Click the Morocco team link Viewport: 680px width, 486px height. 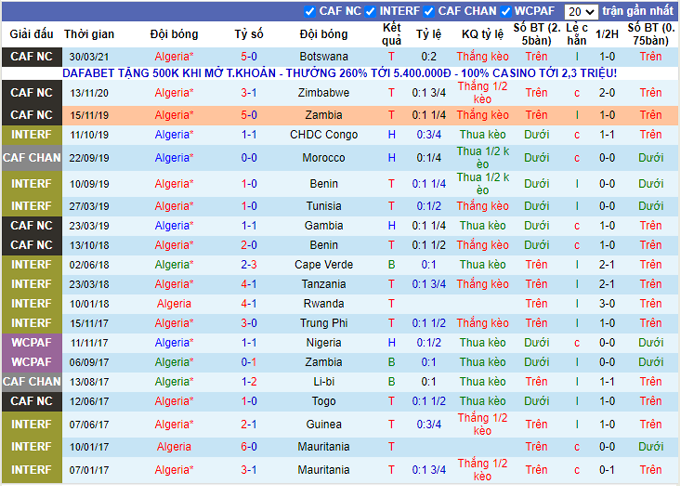point(324,158)
